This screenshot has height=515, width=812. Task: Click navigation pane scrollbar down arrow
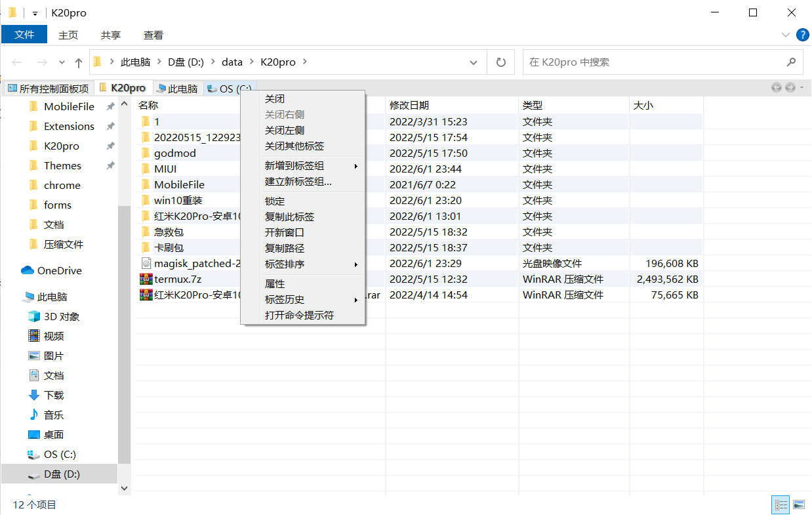(x=124, y=489)
